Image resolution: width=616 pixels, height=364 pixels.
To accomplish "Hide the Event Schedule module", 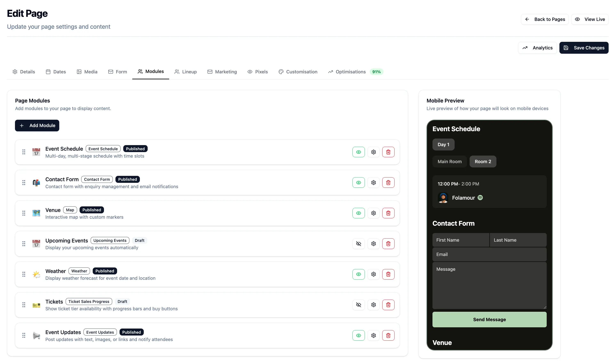I will (x=358, y=152).
